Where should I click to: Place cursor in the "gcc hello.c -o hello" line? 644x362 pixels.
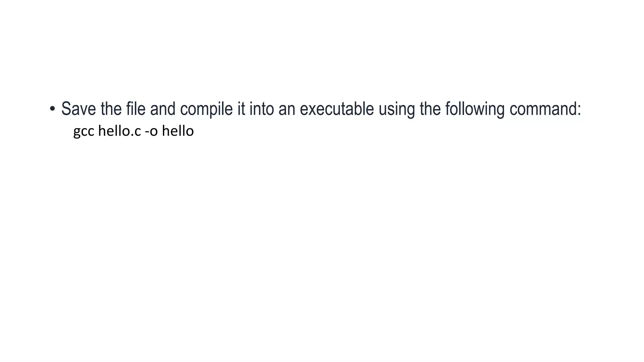pos(133,131)
